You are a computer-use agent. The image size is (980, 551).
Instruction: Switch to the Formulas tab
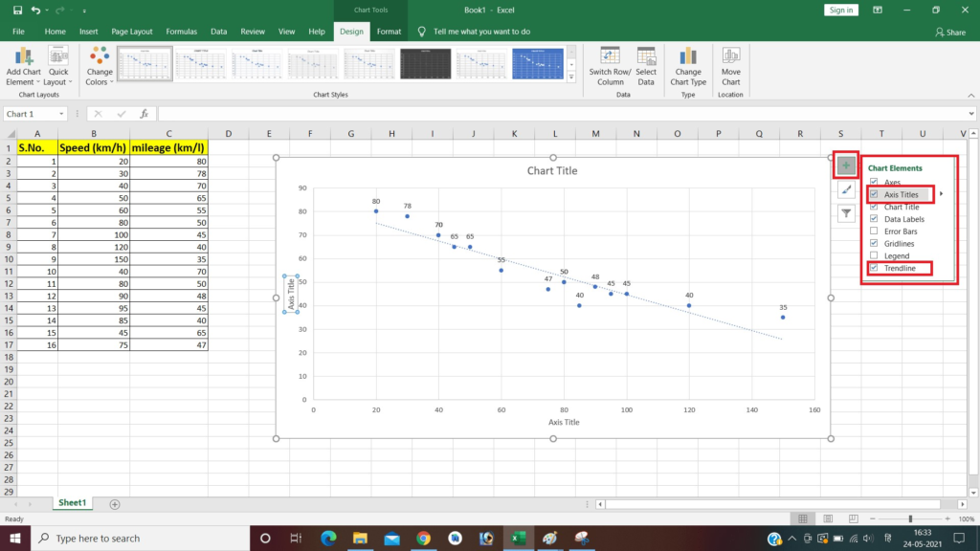tap(181, 32)
